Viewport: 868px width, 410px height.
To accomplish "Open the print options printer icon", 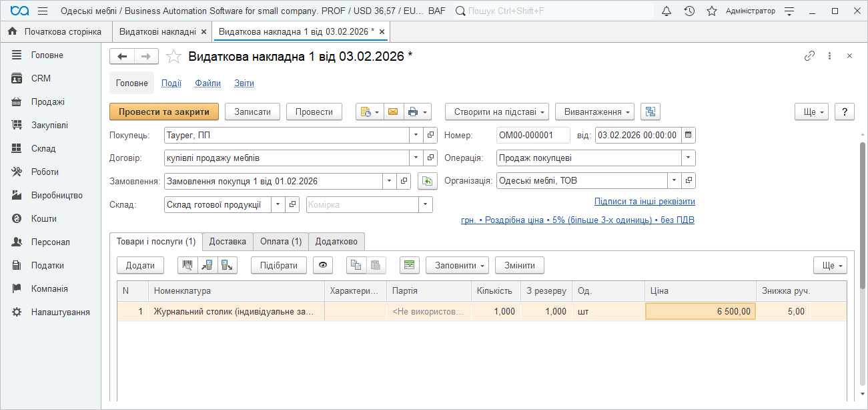I will click(414, 112).
